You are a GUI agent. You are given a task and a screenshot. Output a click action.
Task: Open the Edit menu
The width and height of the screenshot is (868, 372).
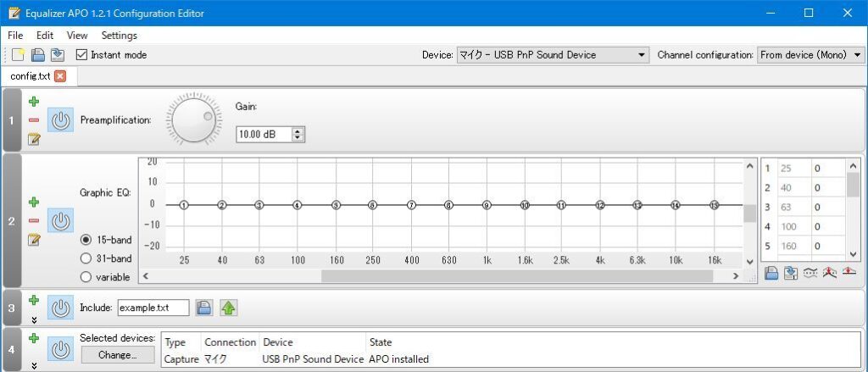point(45,36)
